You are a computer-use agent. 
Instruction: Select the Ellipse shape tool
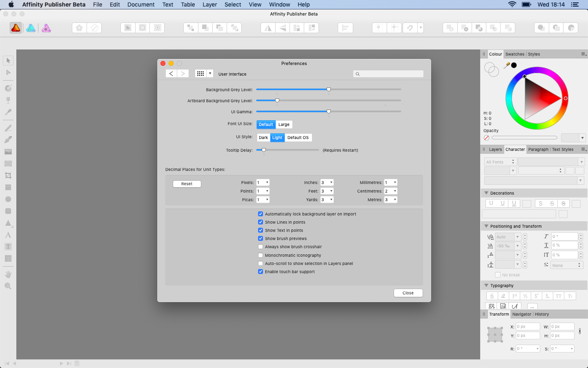coord(8,199)
